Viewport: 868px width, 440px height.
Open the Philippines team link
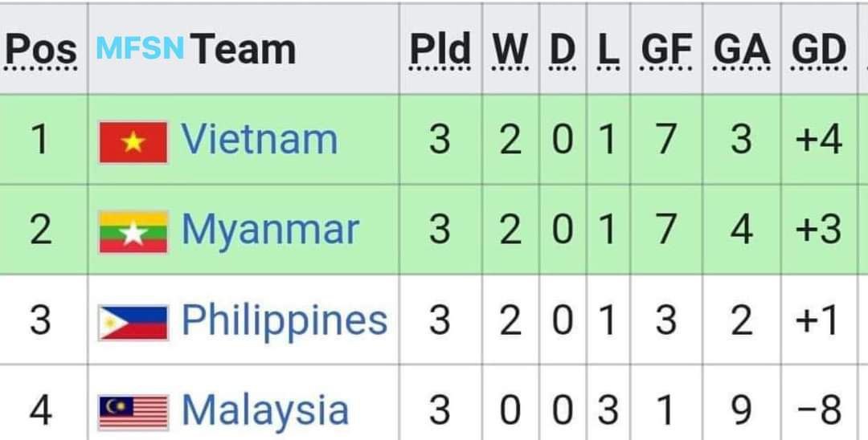pyautogui.click(x=285, y=320)
